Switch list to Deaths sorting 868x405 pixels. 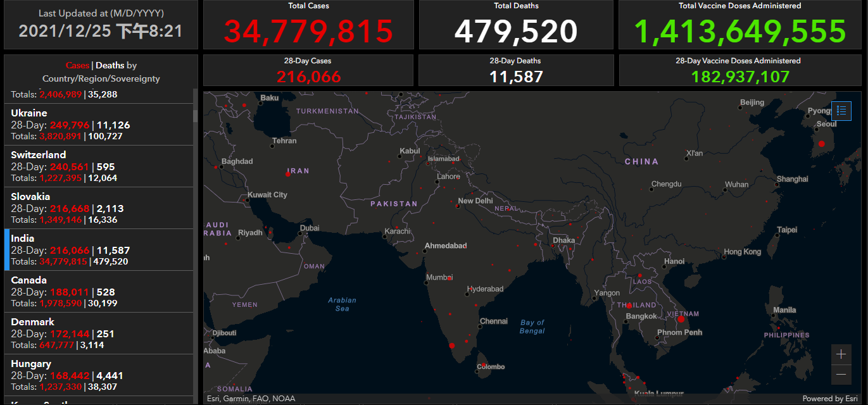tap(110, 65)
